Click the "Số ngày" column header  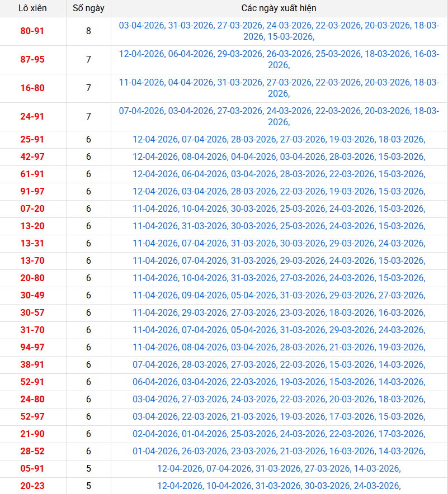[88, 8]
